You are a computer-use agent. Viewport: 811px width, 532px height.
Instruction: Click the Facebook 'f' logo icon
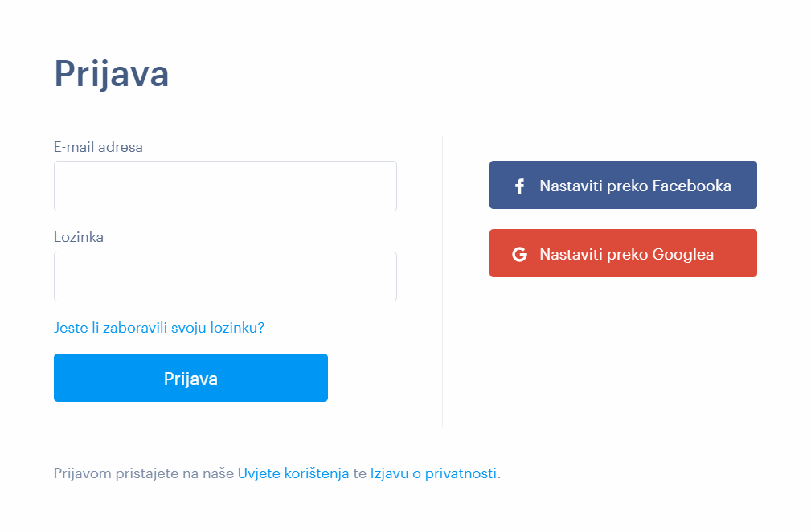(519, 186)
